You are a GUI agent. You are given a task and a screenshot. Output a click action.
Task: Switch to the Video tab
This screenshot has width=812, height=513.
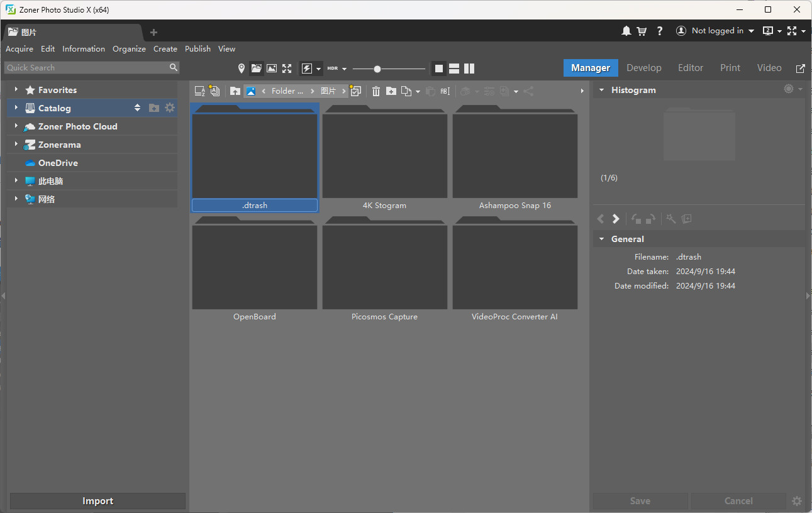769,68
